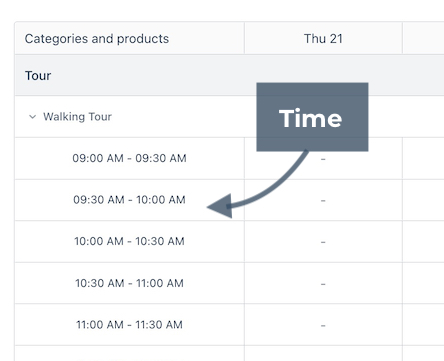Select the Walking Tour product row
The image size is (444, 361).
(x=229, y=116)
